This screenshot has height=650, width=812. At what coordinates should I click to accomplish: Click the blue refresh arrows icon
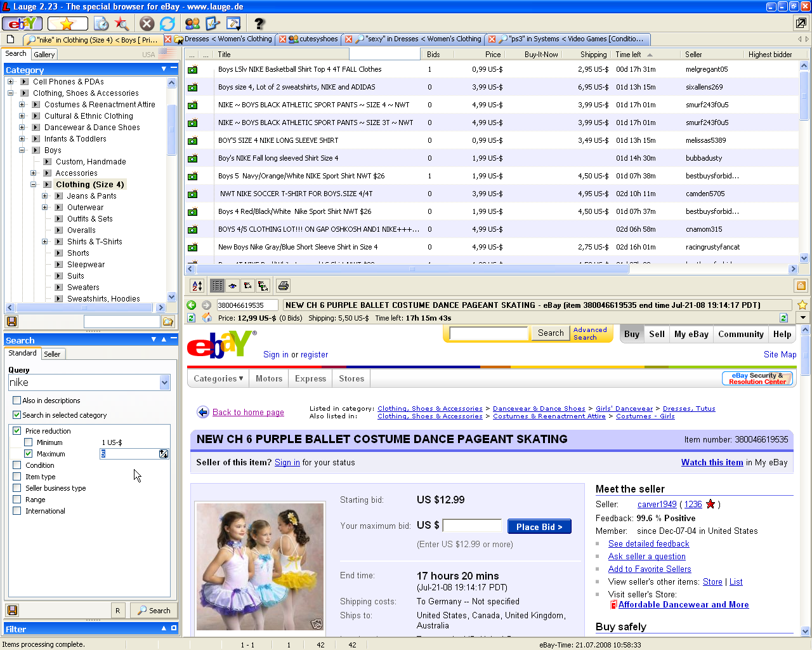[167, 24]
